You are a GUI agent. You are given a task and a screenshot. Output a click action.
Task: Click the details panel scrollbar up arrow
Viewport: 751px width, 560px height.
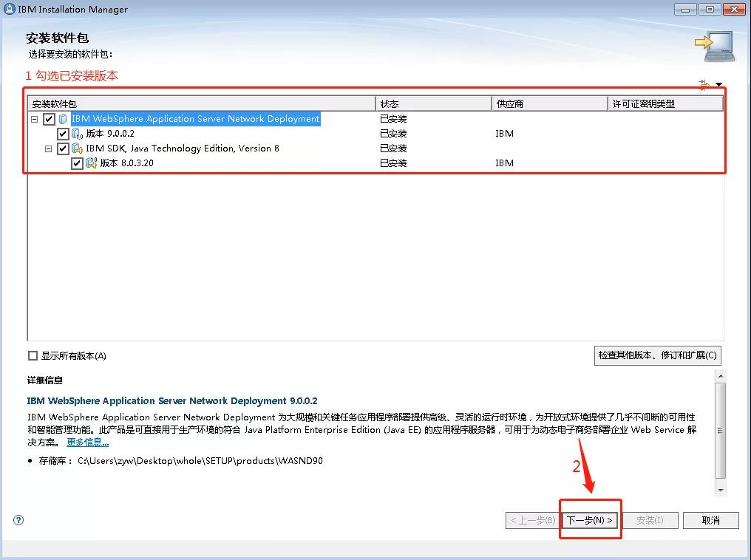click(x=721, y=376)
